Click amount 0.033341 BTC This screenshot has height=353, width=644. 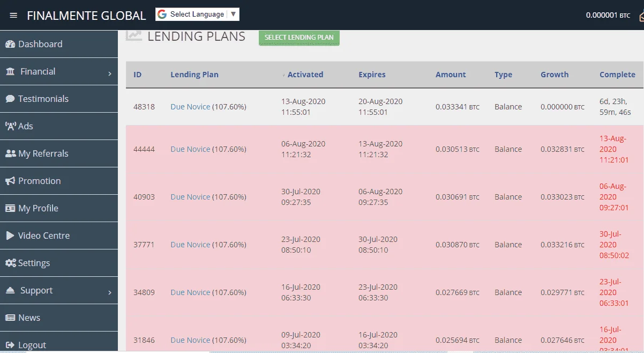pos(458,107)
